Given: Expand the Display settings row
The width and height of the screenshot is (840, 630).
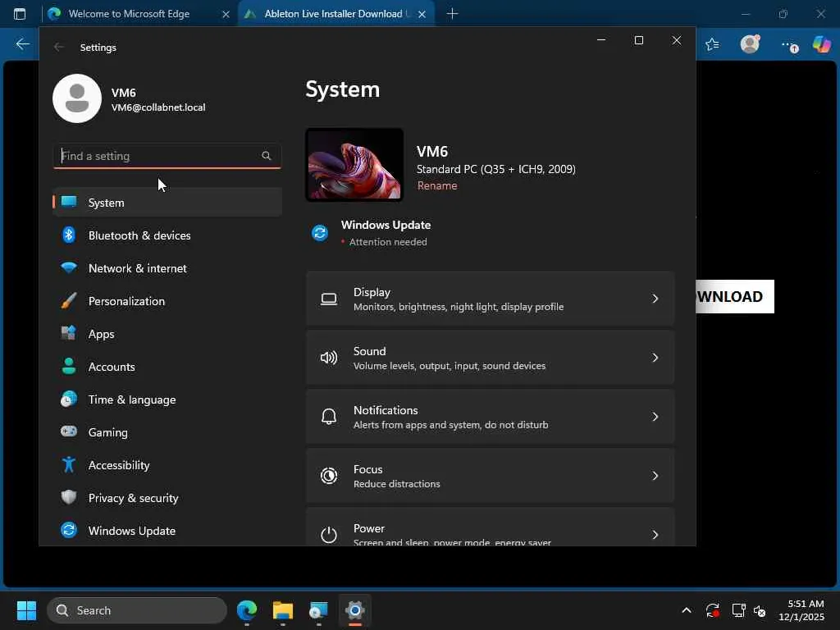Looking at the screenshot, I should (x=490, y=299).
